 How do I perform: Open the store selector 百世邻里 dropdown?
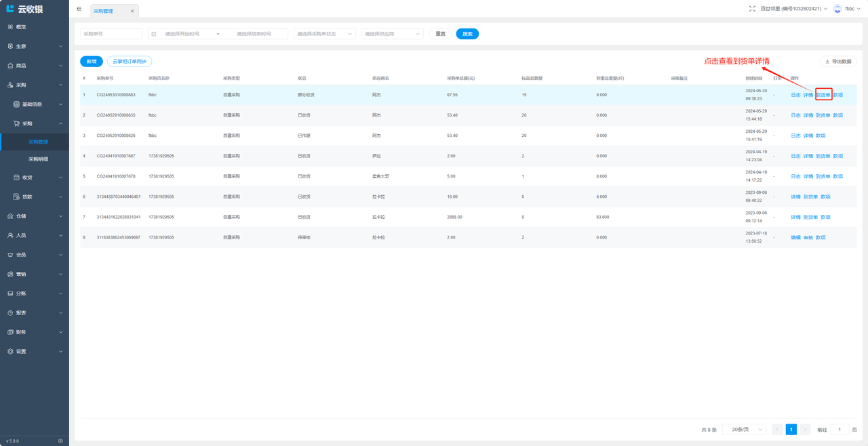[793, 9]
